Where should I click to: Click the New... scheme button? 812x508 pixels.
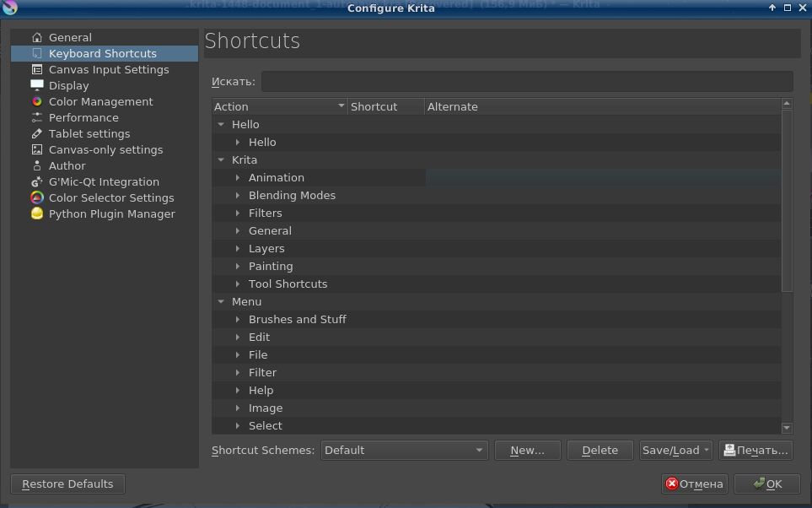tap(527, 450)
